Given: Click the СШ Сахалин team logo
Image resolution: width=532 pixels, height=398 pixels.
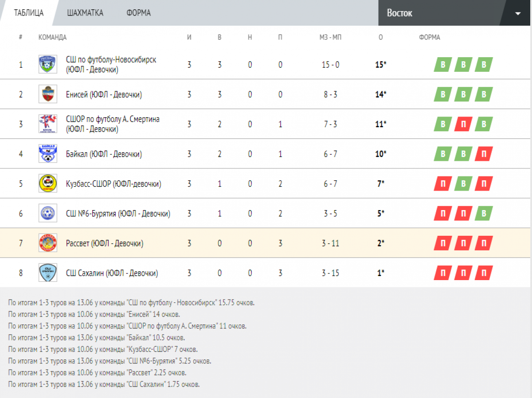Looking at the screenshot, I should point(47,273).
